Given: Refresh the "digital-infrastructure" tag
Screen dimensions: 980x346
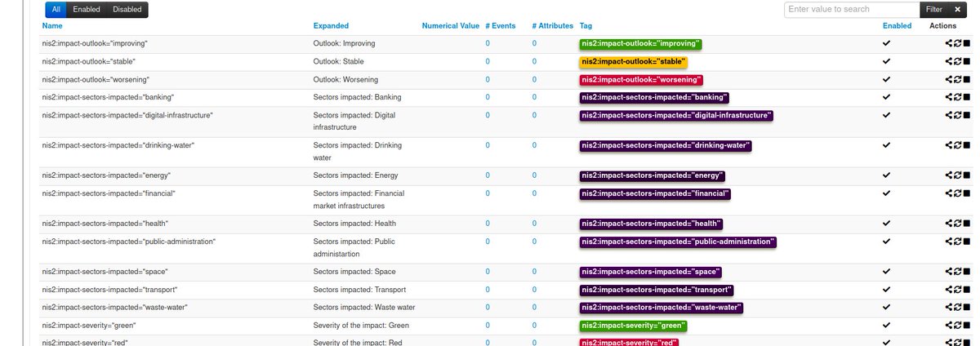Looking at the screenshot, I should (x=958, y=116).
